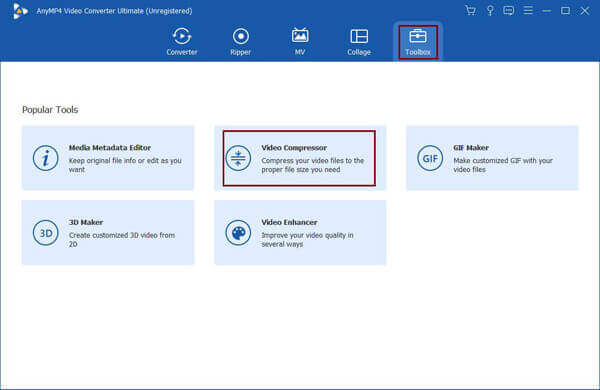Click the window title text
The width and height of the screenshot is (600, 390).
coord(114,11)
